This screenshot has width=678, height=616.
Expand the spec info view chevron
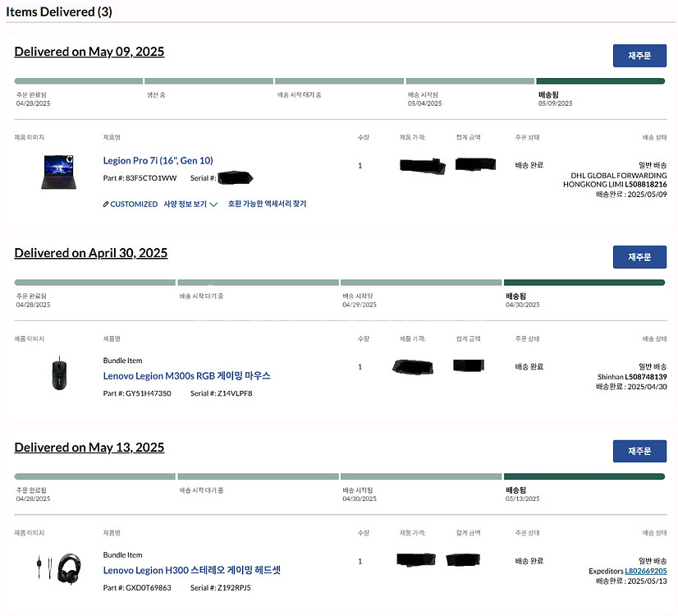point(213,205)
